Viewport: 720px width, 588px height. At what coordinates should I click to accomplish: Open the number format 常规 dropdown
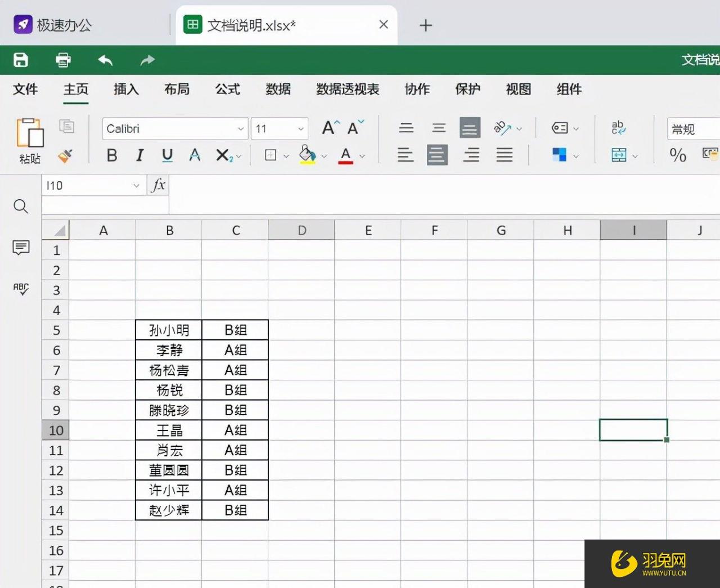[x=694, y=129]
